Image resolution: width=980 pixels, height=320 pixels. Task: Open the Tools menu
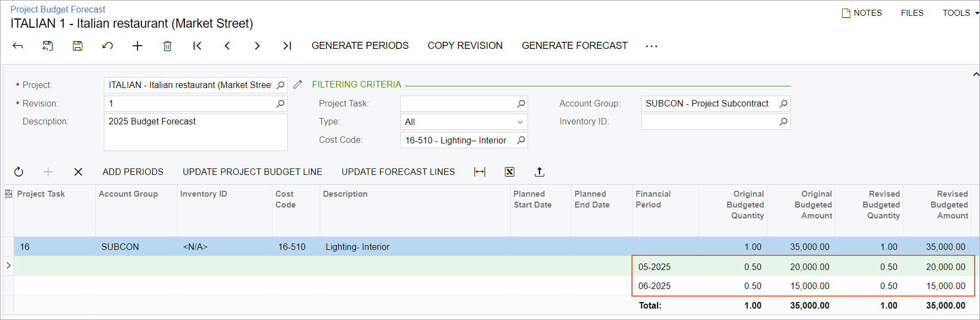coord(960,13)
